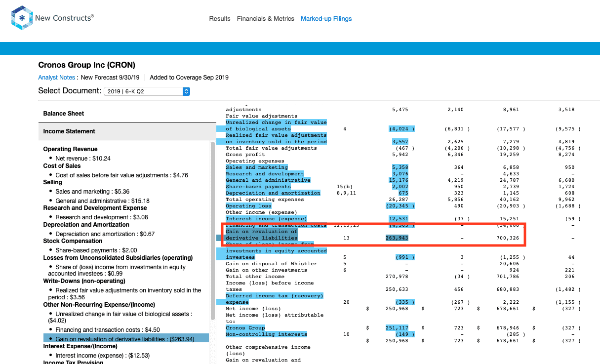
Task: Click highlighted (149) value in filing
Action: [x=405, y=334]
